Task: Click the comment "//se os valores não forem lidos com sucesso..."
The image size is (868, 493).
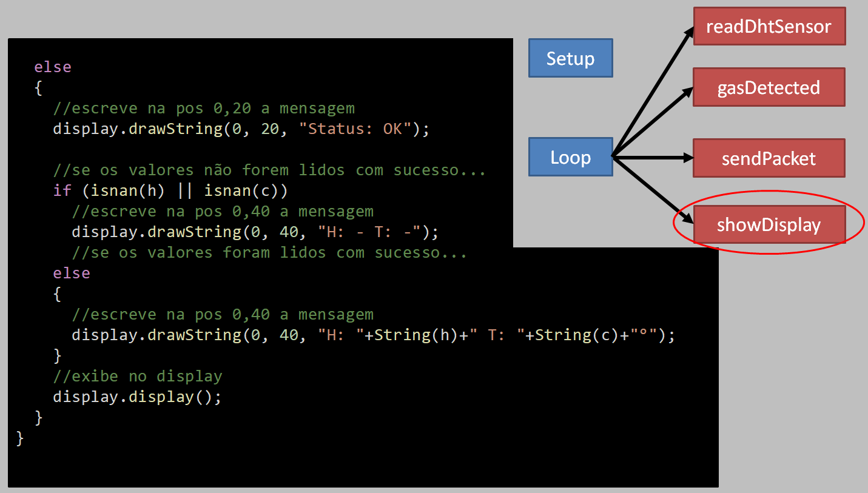Action: (x=270, y=170)
